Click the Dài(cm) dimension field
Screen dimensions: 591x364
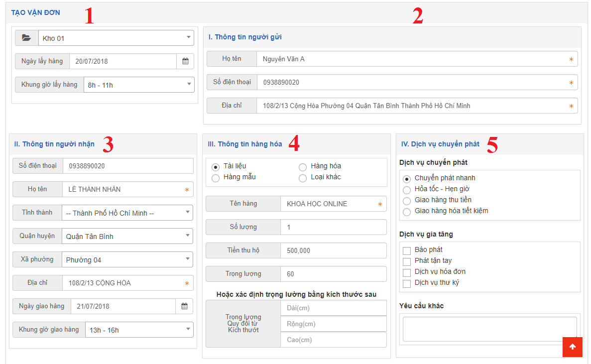(x=333, y=308)
